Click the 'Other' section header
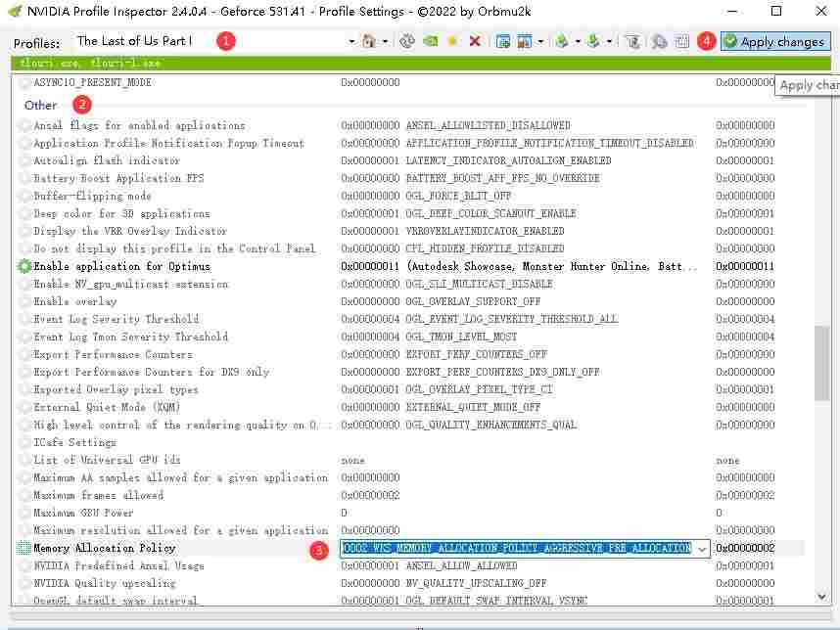 (41, 105)
